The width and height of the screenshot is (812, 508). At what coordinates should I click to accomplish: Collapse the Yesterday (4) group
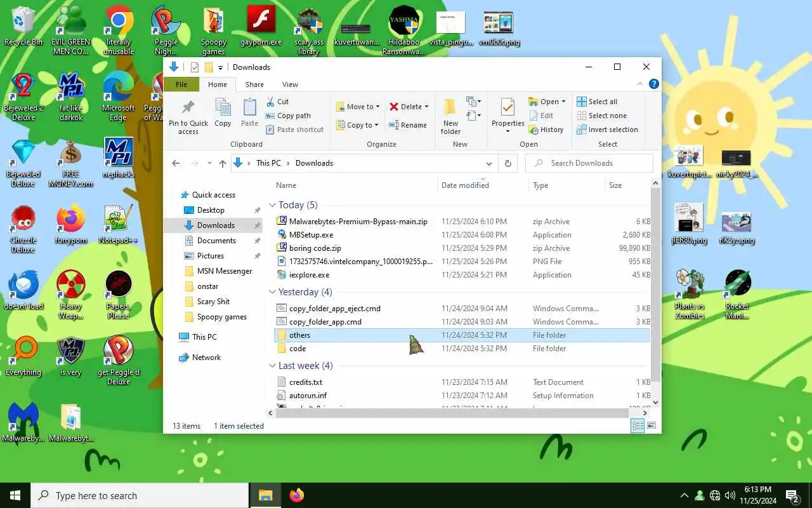[x=272, y=292]
